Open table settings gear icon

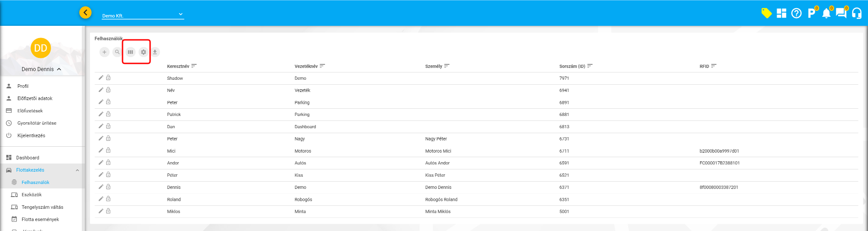click(x=143, y=52)
